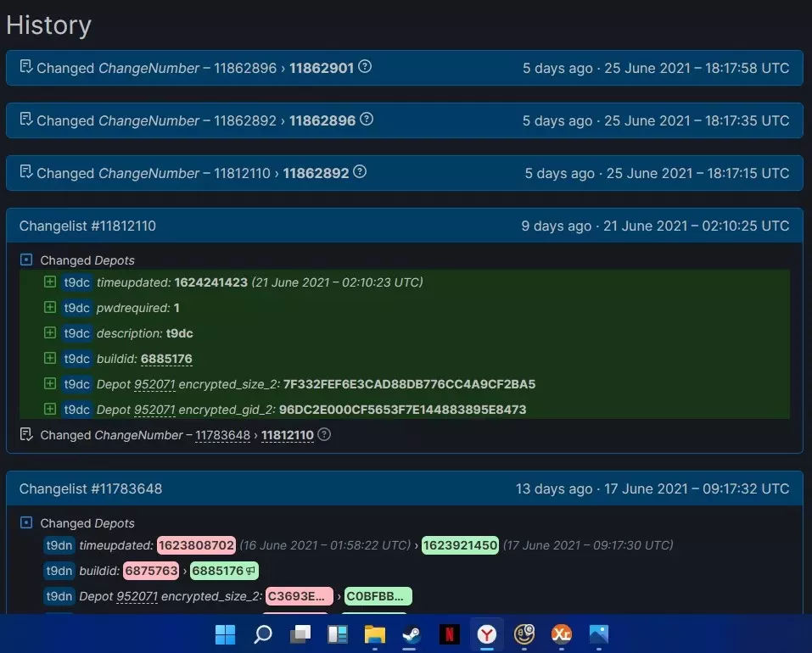Click timestamp 25 June 2021 – 18:17:58 UTC
This screenshot has height=653, width=812.
[x=697, y=69]
